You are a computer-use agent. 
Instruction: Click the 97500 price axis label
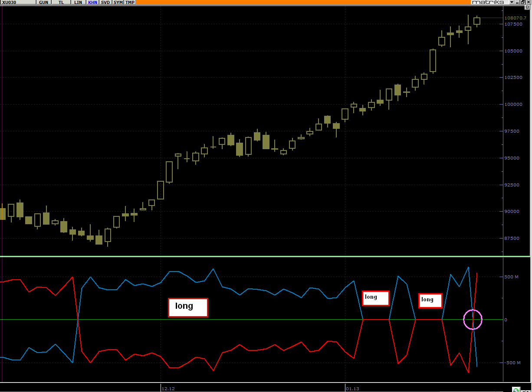[512, 131]
